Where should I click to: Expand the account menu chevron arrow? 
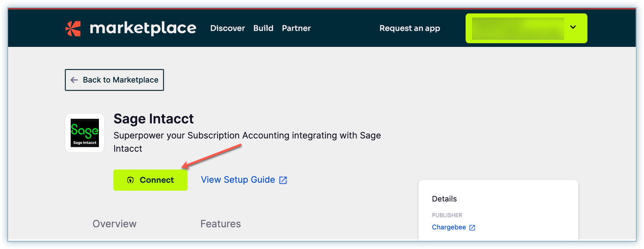(x=573, y=27)
